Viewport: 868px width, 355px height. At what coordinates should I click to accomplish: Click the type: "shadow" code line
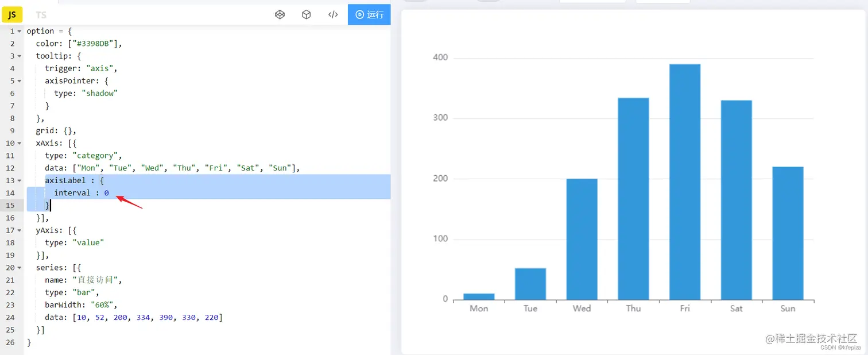pyautogui.click(x=86, y=93)
